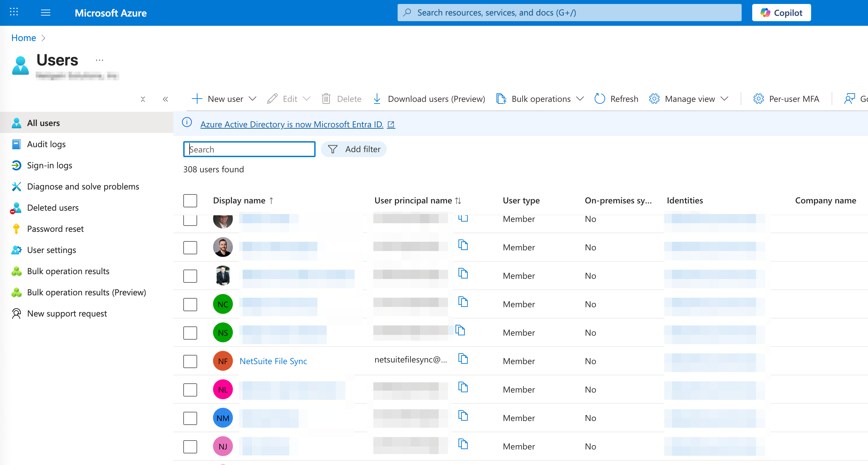Screen dimensions: 868x465
Task: Click the Add filter button
Action: pos(354,149)
